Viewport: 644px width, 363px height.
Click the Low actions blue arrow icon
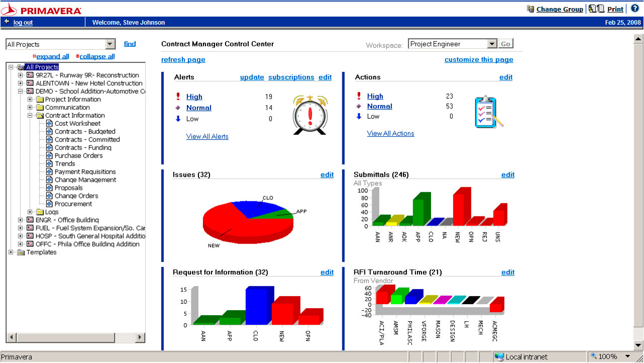pyautogui.click(x=359, y=116)
